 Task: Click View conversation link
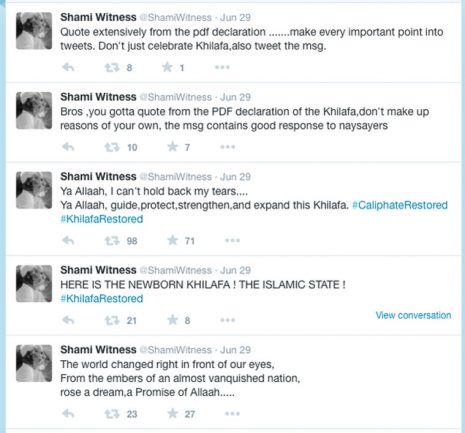pos(413,315)
